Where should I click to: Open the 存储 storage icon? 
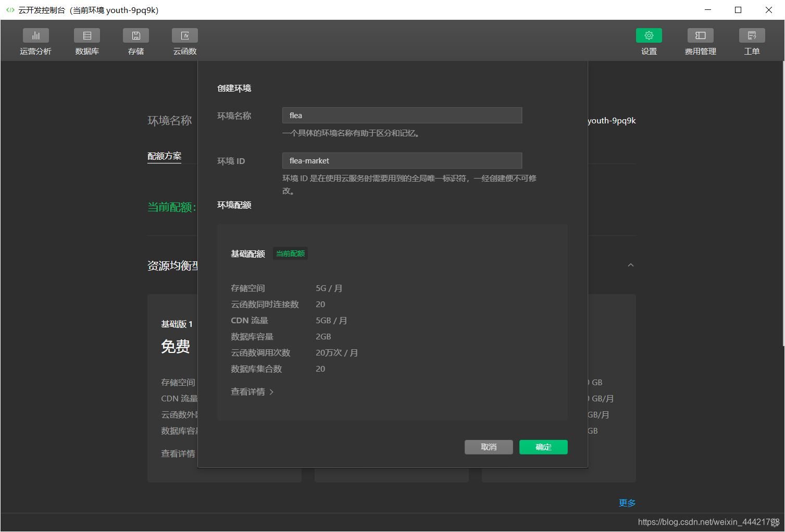136,35
